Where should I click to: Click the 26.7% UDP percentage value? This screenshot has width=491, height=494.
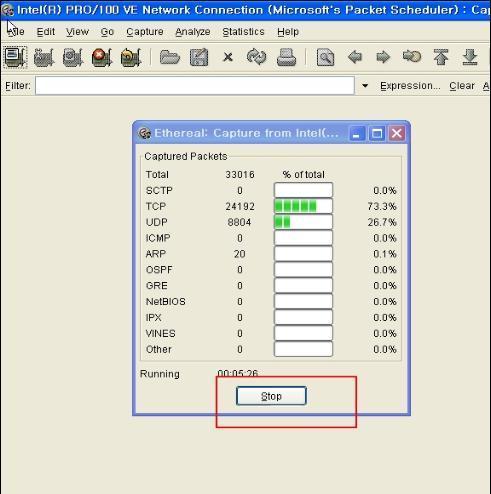[382, 222]
